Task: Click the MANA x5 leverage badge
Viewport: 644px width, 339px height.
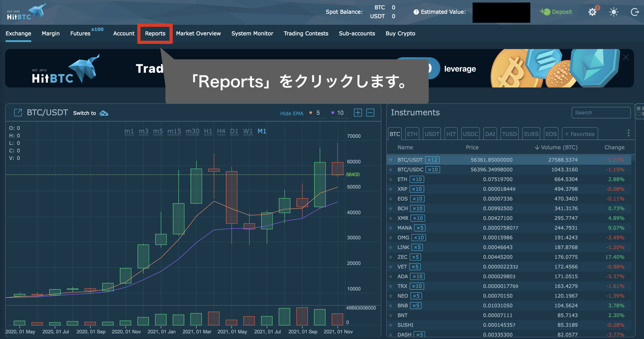Action: (x=420, y=228)
